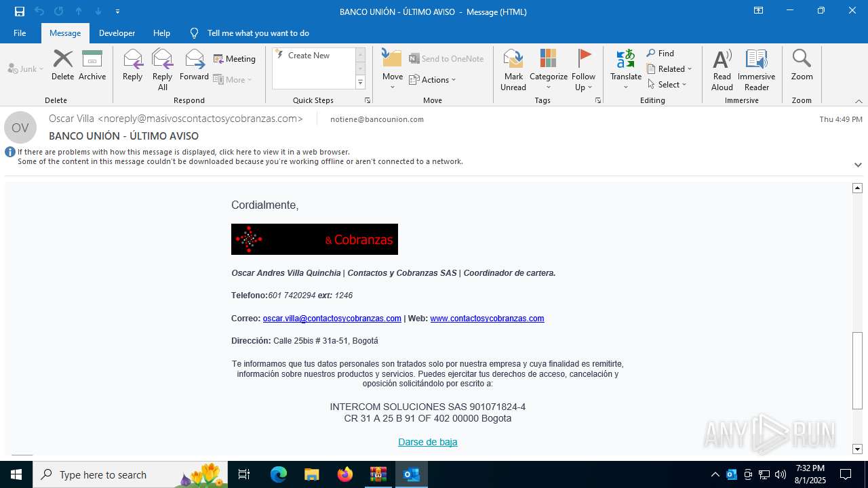Collapse the ribbon
Screen dimensions: 868x488
(859, 101)
